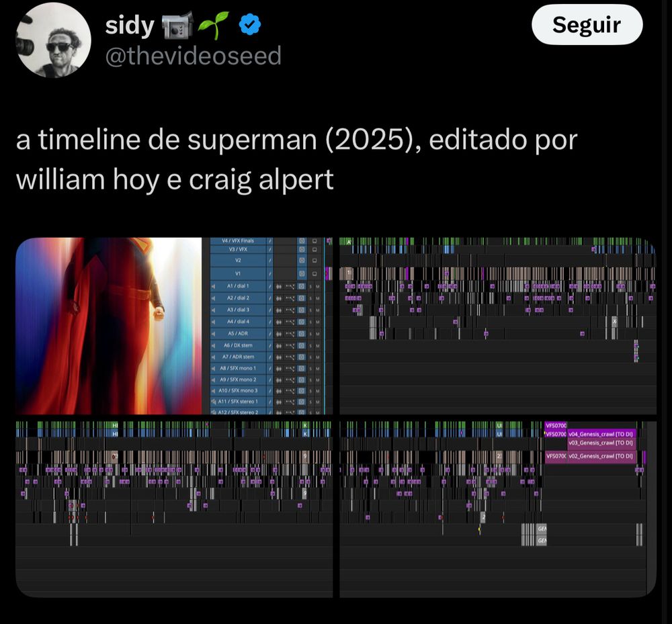Click clip gain icon on A5 / ADR

tap(290, 334)
